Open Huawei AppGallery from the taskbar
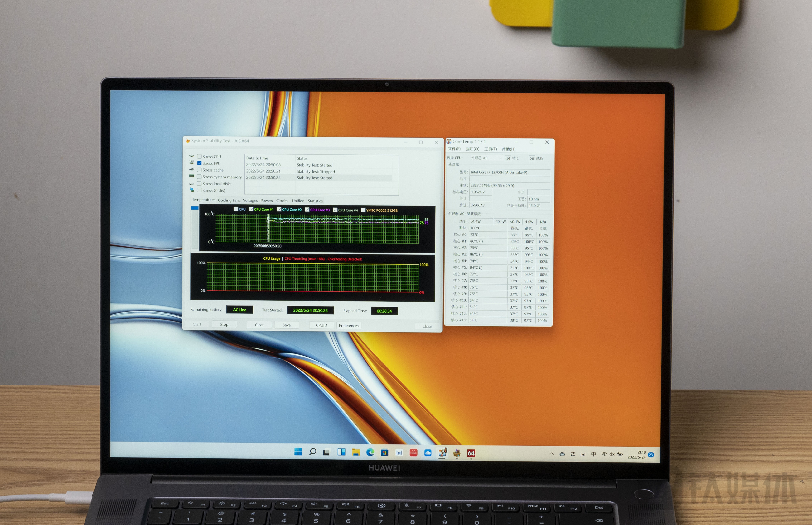Screen dimensions: 812x525 413,453
